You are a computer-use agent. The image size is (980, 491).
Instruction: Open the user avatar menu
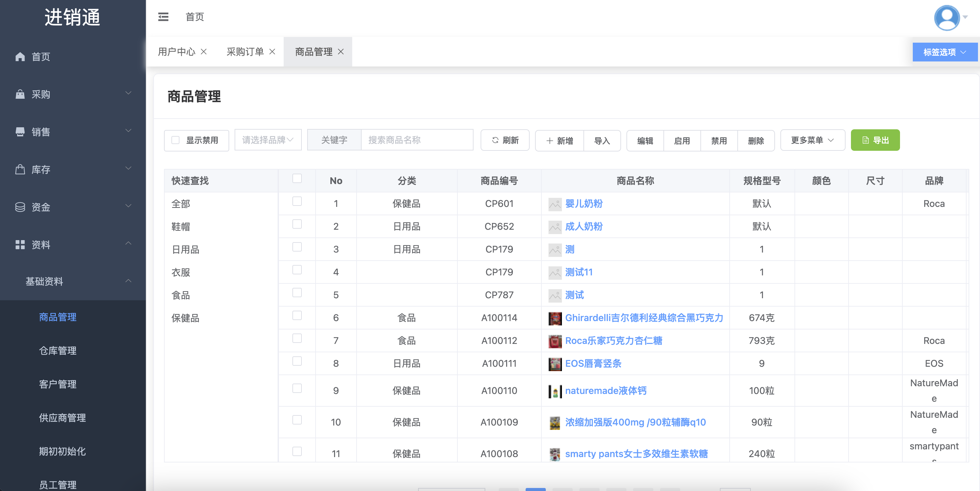pyautogui.click(x=947, y=17)
